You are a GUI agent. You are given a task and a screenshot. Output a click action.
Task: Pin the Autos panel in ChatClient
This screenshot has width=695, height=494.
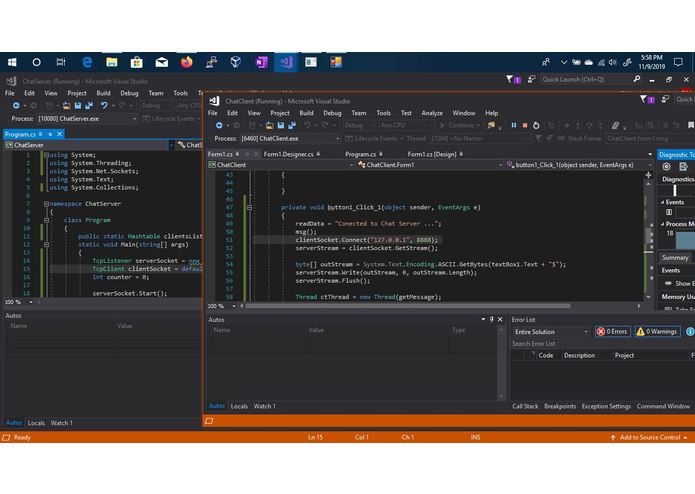[x=492, y=319]
